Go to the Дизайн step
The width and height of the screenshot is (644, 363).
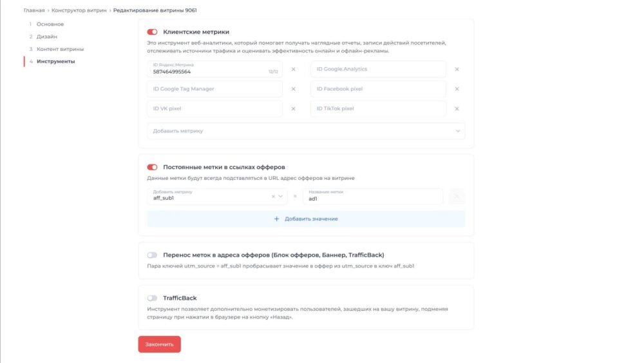(x=47, y=37)
